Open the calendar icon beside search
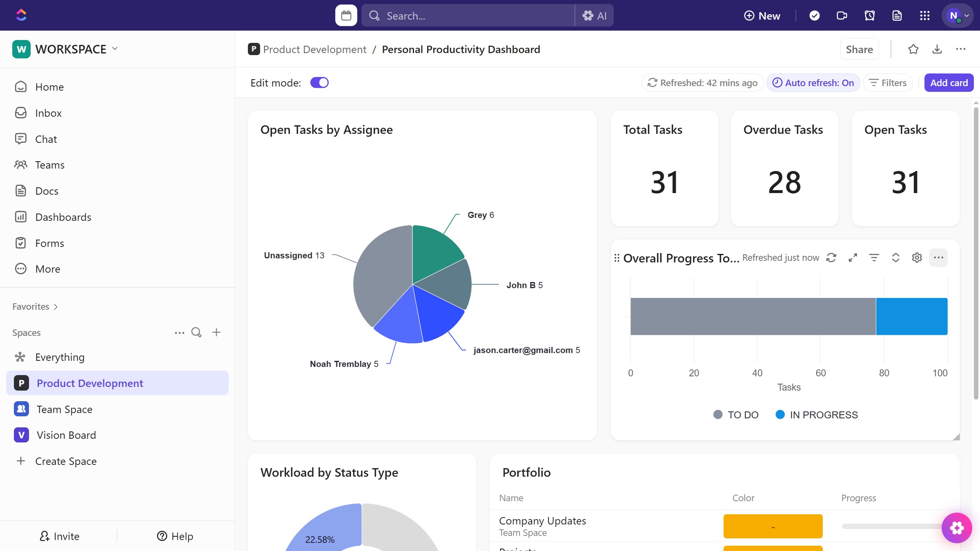The height and width of the screenshot is (551, 980). tap(346, 16)
